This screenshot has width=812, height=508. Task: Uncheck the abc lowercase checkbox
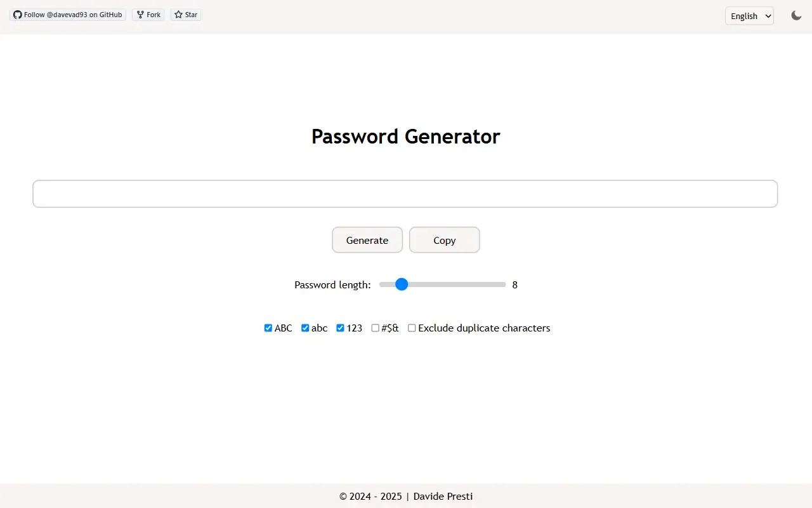(305, 328)
